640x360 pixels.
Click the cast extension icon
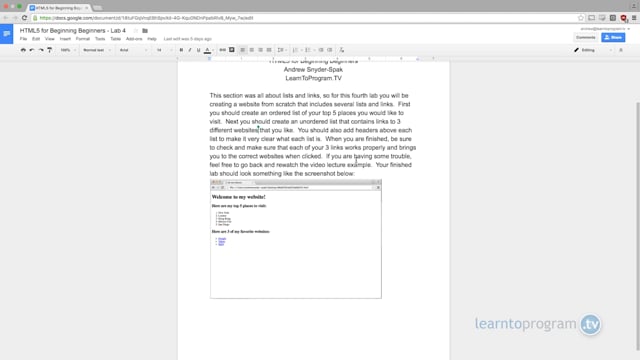coord(591,18)
